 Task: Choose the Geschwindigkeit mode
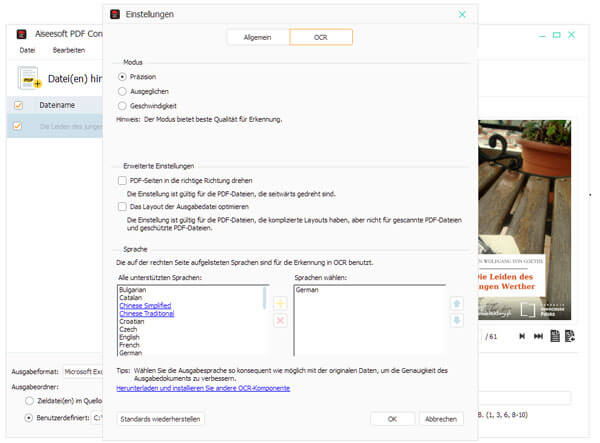[x=123, y=104]
